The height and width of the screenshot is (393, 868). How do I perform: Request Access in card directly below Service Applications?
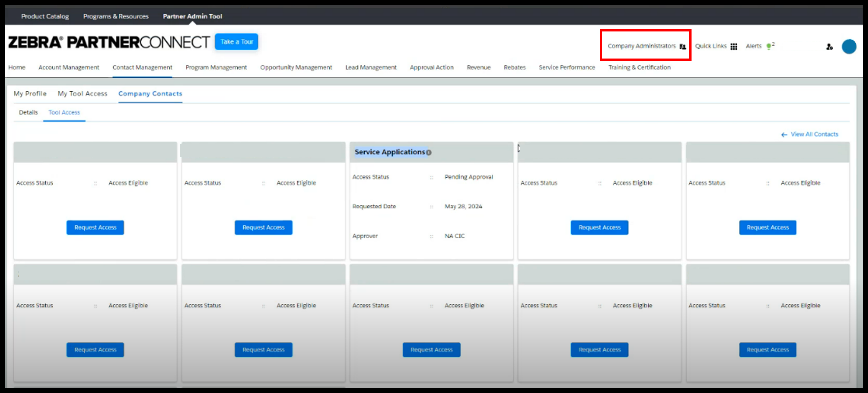point(431,350)
